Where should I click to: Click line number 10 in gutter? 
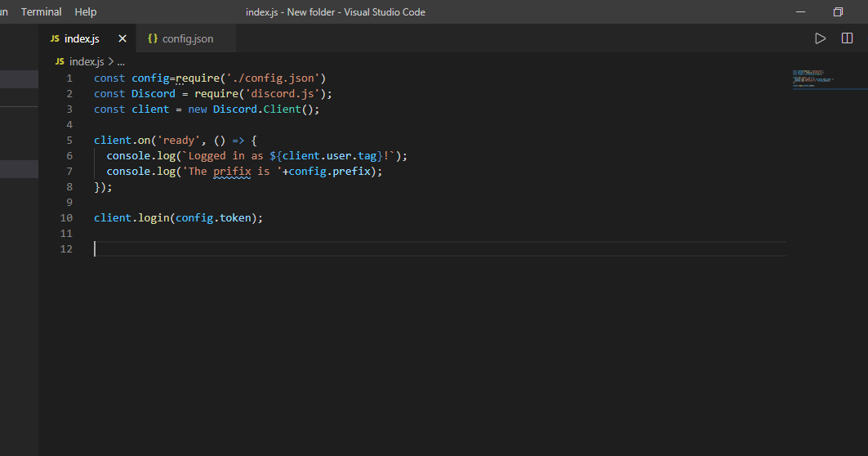pos(66,217)
